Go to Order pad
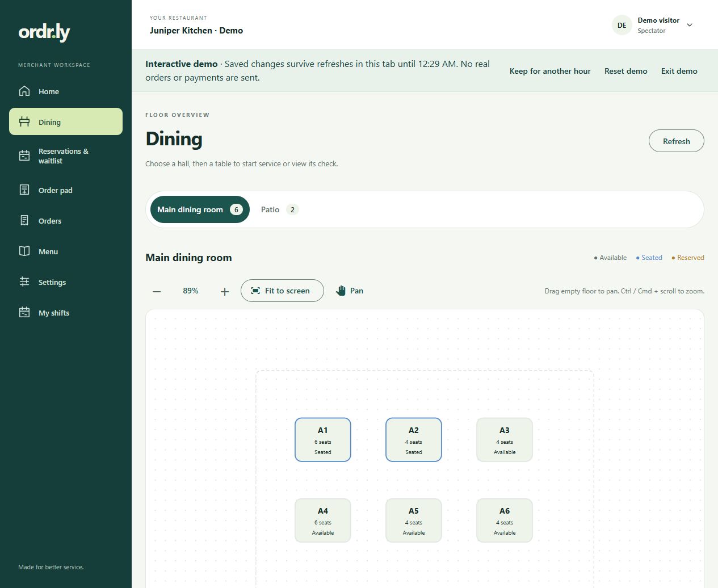Screen dimensions: 718x588 [66, 190]
